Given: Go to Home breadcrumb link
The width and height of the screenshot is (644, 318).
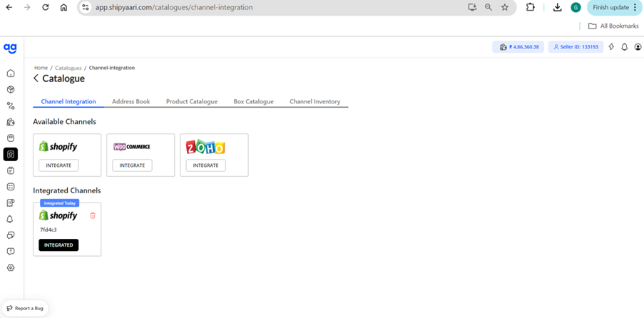Looking at the screenshot, I should tap(41, 68).
